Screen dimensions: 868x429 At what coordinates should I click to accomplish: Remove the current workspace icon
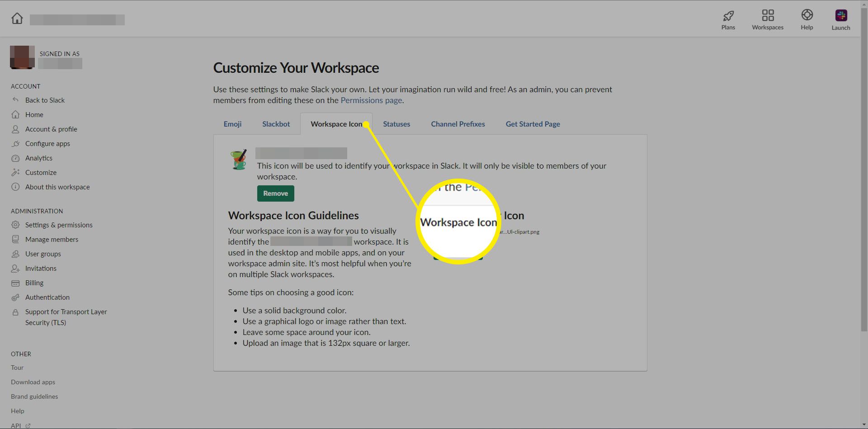275,193
